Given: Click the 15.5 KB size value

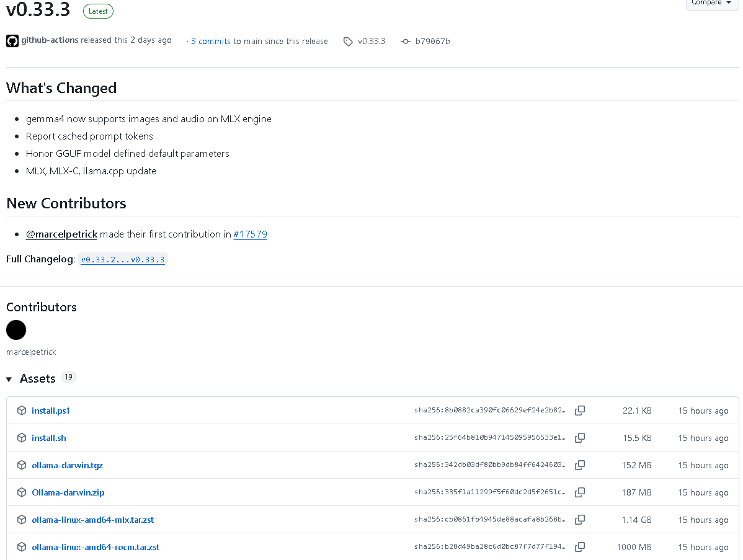Looking at the screenshot, I should [x=638, y=438].
